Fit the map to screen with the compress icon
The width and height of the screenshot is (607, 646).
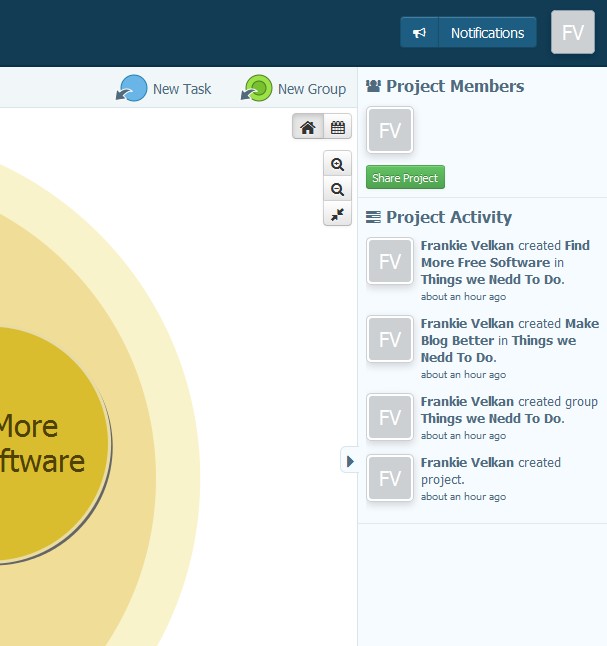tap(337, 214)
